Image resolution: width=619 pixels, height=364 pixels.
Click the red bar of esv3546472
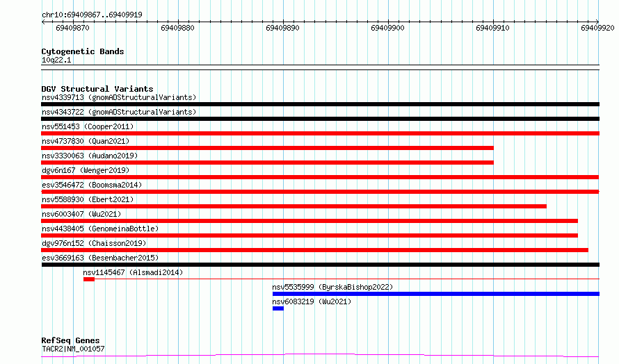click(x=320, y=192)
